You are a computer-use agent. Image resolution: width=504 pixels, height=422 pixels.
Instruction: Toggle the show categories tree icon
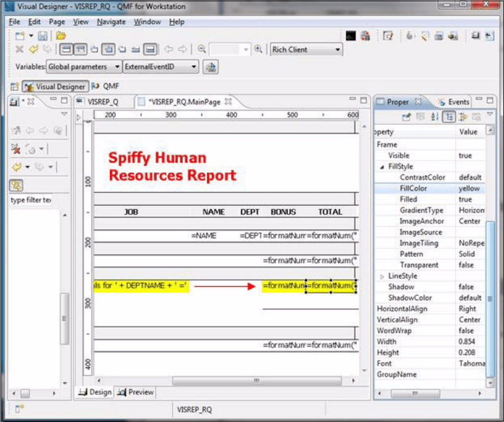tap(449, 117)
